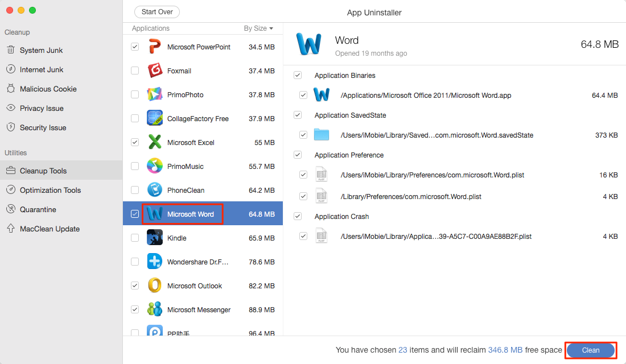
Task: Check the CollageFactory Free checkbox
Action: pos(135,118)
